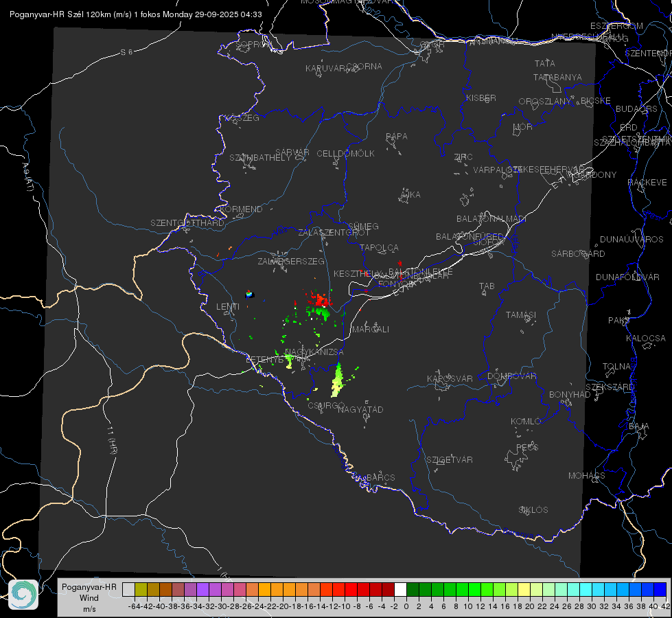Click the TATABÁNYA city label

coord(557,78)
